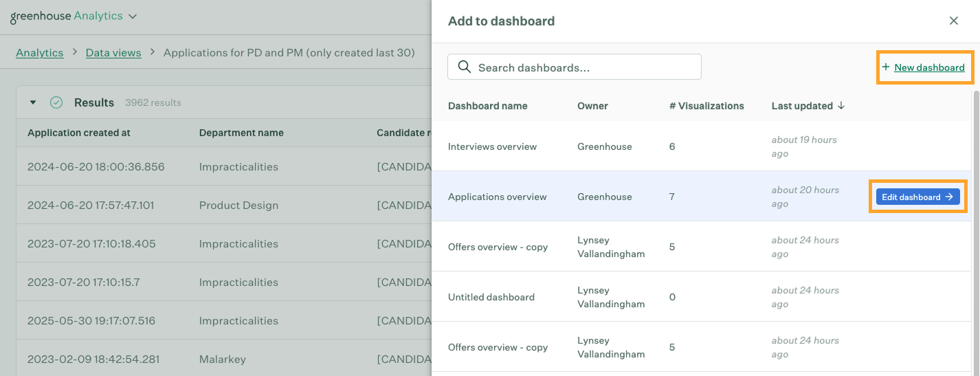
Task: Click the Malarkey department cell
Action: coord(223,359)
